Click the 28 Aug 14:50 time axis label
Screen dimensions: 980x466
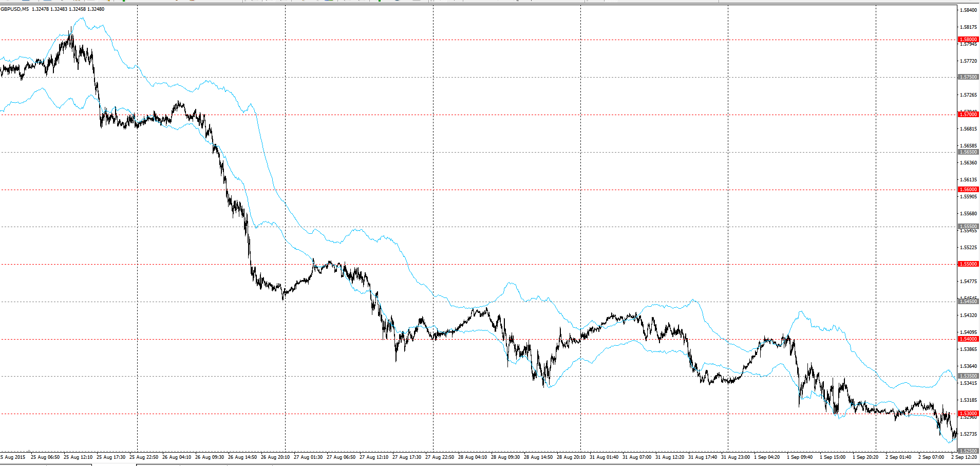point(538,457)
